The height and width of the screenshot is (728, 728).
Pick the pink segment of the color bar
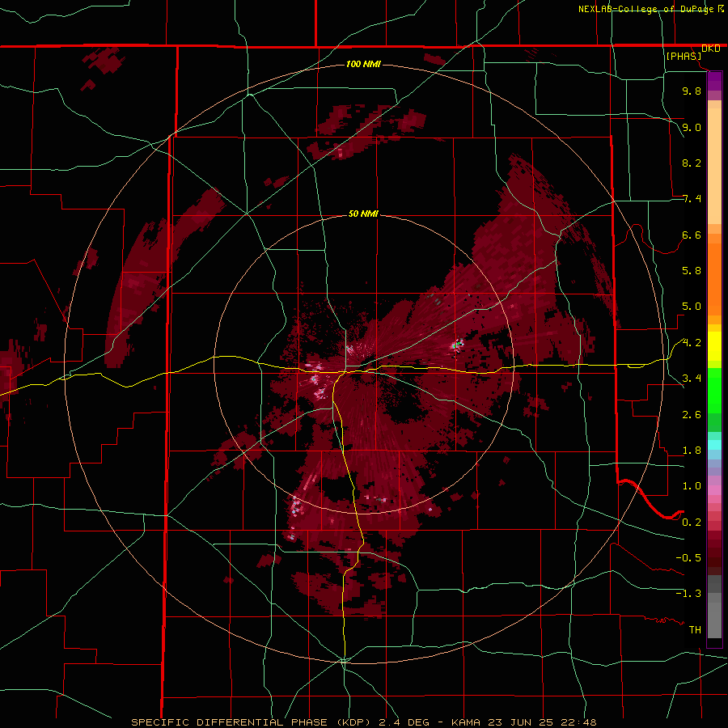coord(714,490)
